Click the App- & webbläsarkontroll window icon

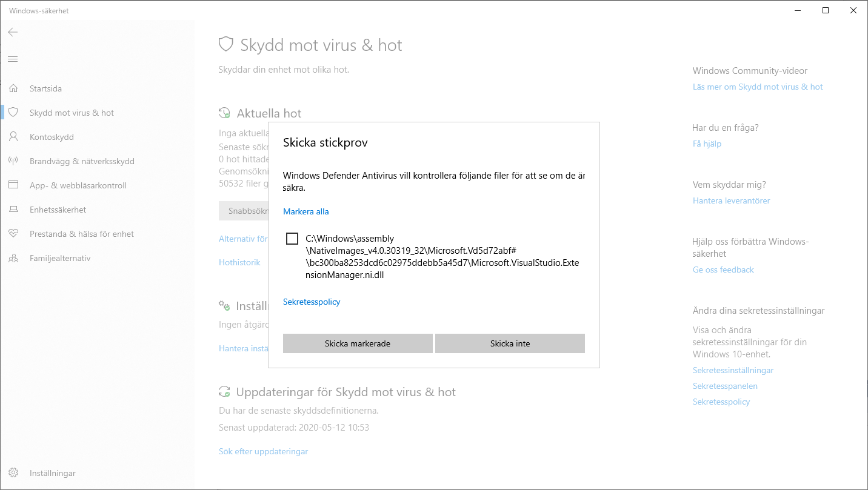coord(13,185)
